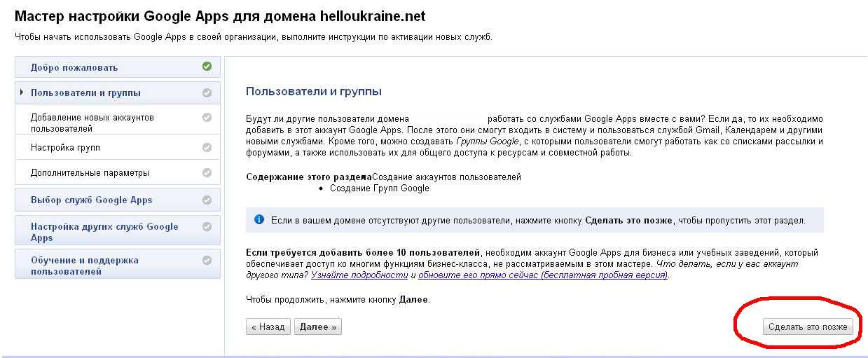Click the Создание Групп Google bullet text
This screenshot has width=868, height=358.
click(x=379, y=188)
